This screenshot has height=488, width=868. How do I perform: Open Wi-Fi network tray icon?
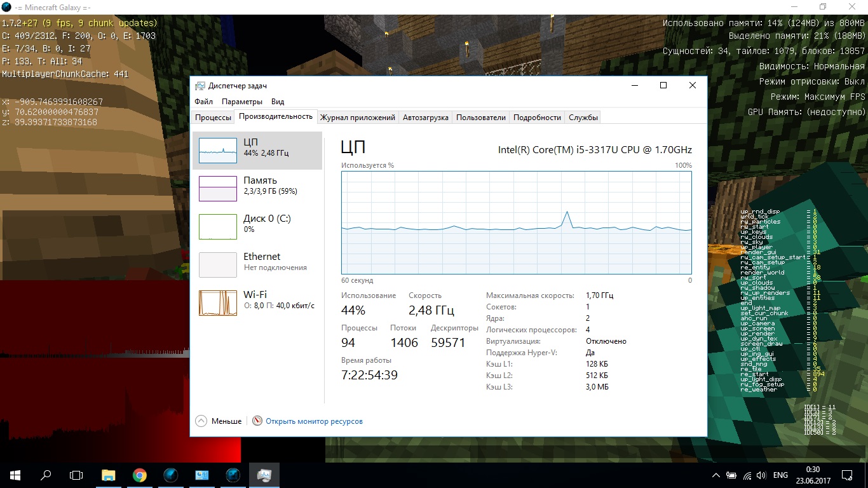tap(747, 475)
